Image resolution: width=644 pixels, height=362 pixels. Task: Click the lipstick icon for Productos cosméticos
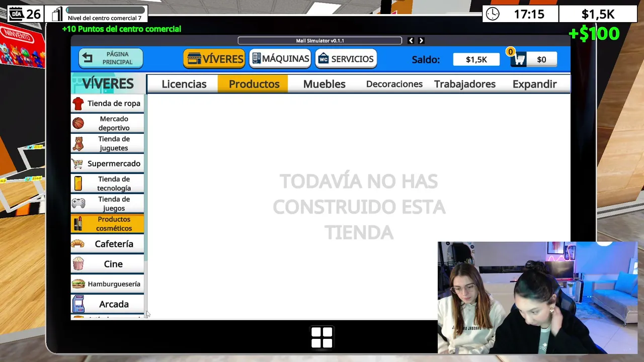click(x=78, y=224)
